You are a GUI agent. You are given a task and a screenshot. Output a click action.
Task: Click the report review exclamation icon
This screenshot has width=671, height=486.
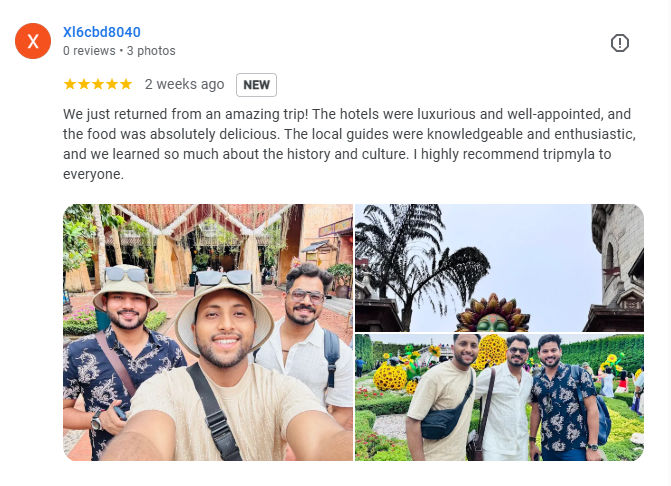tap(619, 43)
